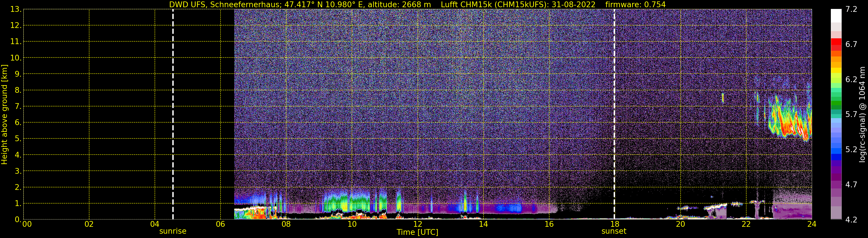Click the "altitude: 2668 m" text
The height and width of the screenshot is (238, 868).
(399, 5)
